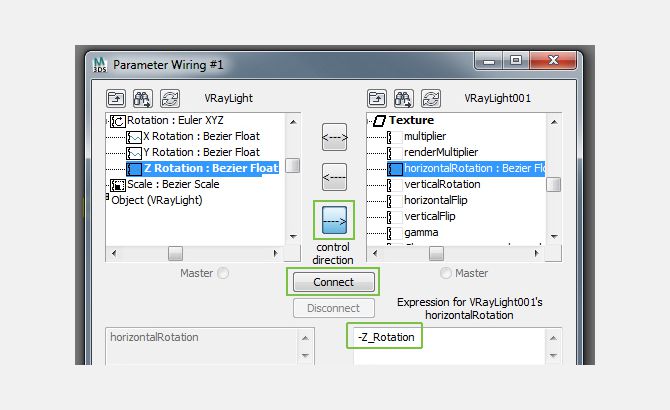Click icon beside verticalRotation parameter
The height and width of the screenshot is (410, 670).
click(x=395, y=185)
